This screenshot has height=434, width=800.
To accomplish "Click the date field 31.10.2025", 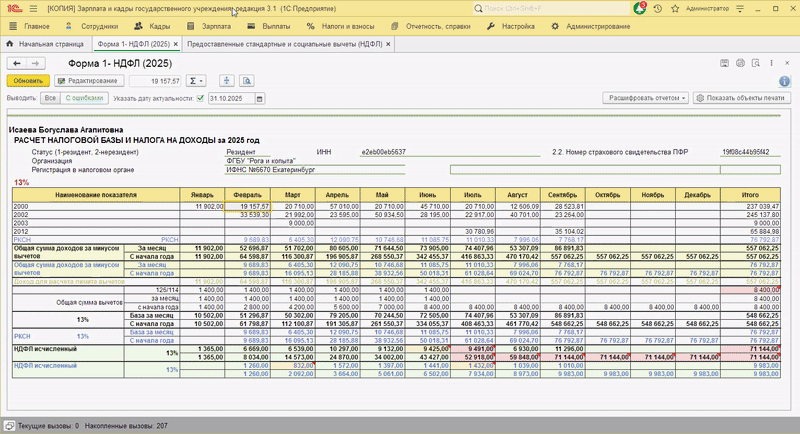I will click(231, 98).
